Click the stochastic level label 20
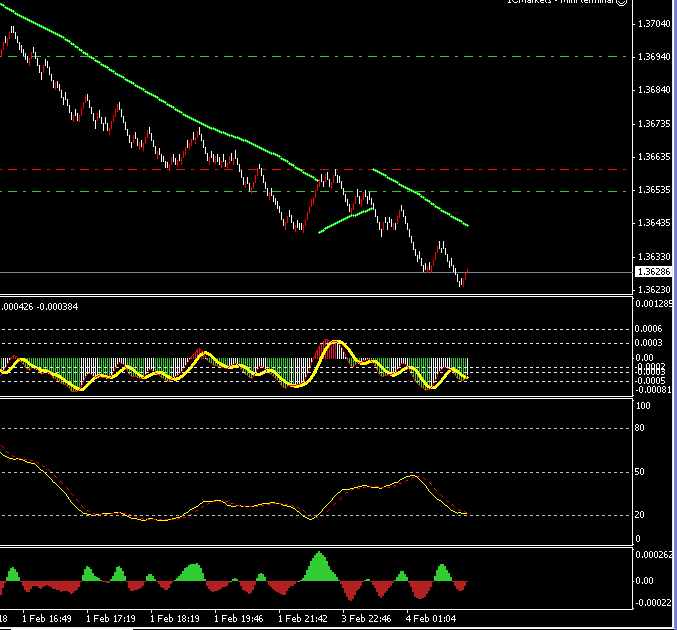Image resolution: width=677 pixels, height=630 pixels. [639, 515]
